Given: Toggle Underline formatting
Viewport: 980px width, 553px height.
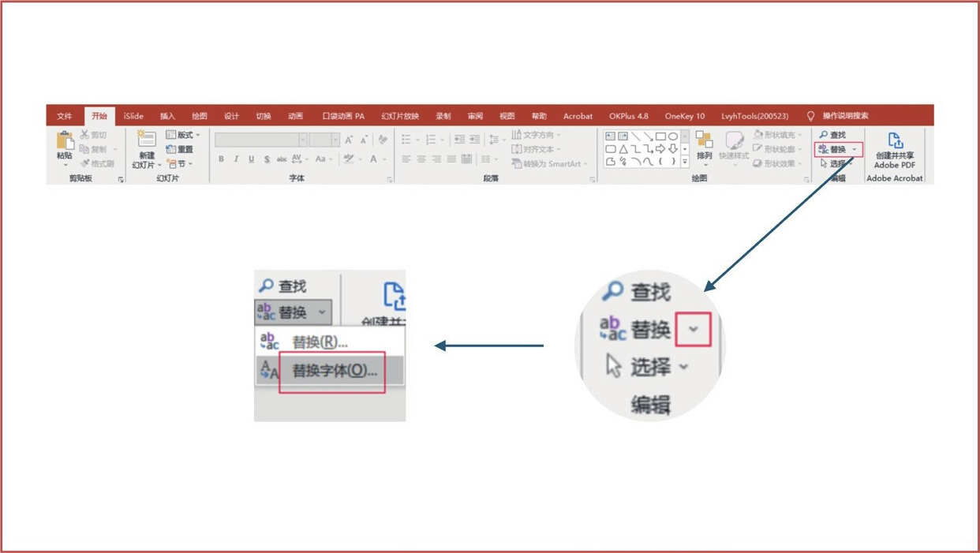Looking at the screenshot, I should [252, 159].
